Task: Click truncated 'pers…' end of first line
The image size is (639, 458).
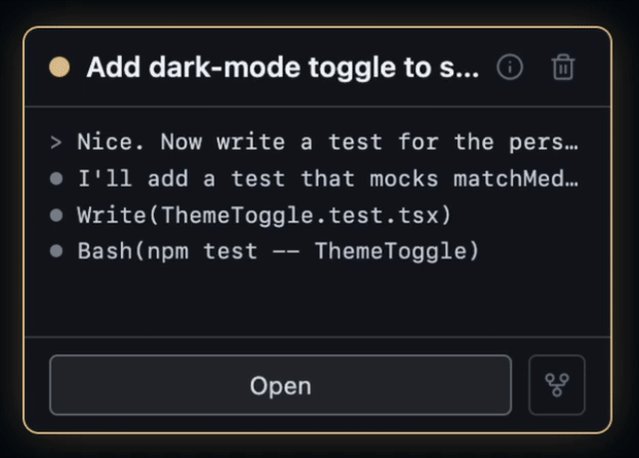Action: click(544, 143)
